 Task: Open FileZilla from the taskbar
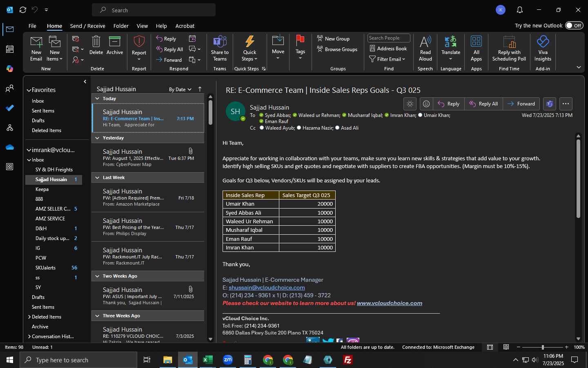pyautogui.click(x=348, y=360)
